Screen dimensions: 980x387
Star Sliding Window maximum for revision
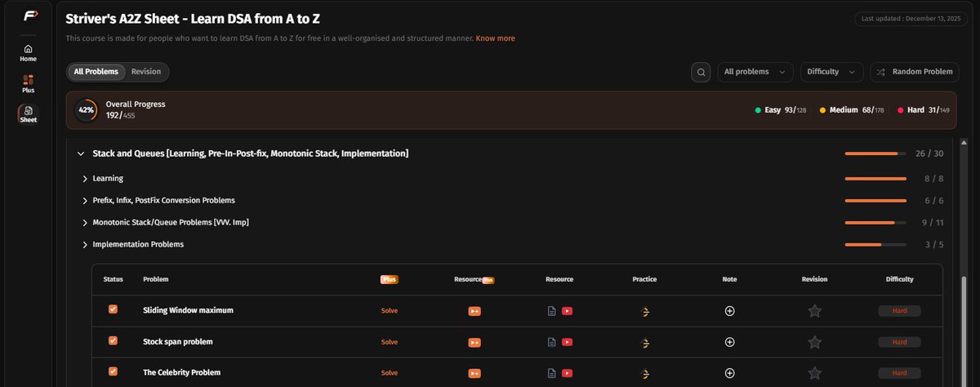pos(814,311)
